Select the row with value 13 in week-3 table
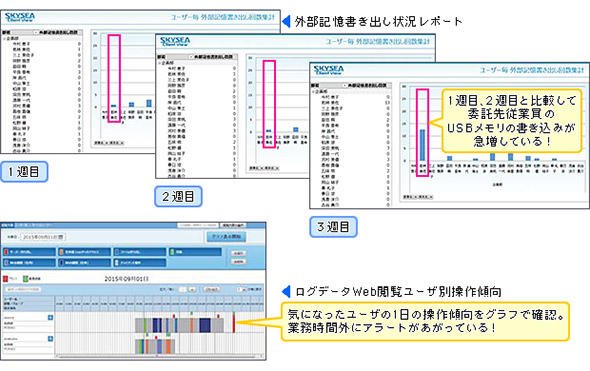Image resolution: width=590 pixels, height=371 pixels. 352,102
